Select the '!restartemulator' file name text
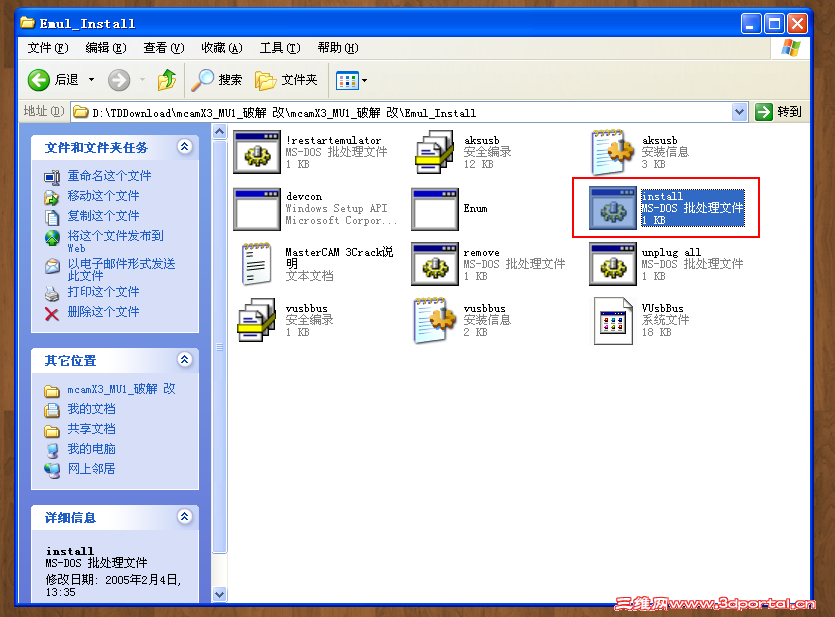The image size is (835, 617). pyautogui.click(x=333, y=141)
